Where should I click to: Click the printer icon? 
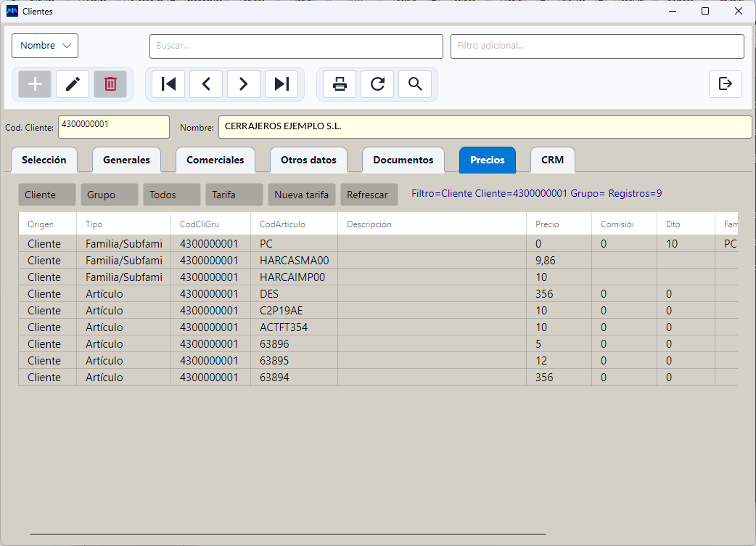point(340,84)
